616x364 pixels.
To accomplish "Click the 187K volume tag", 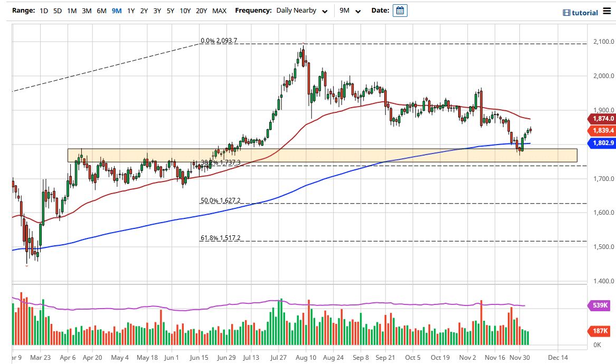I will [x=599, y=331].
